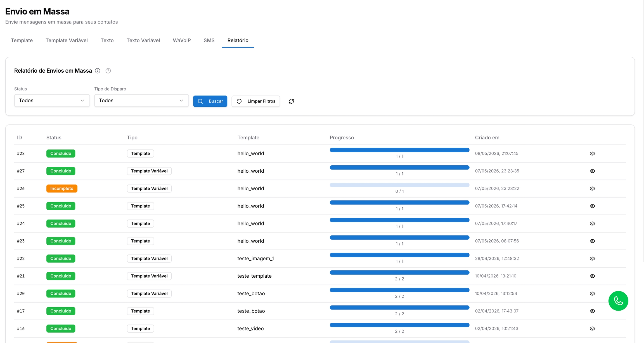644x343 pixels.
Task: Click the Tipo column header
Action: [132, 137]
